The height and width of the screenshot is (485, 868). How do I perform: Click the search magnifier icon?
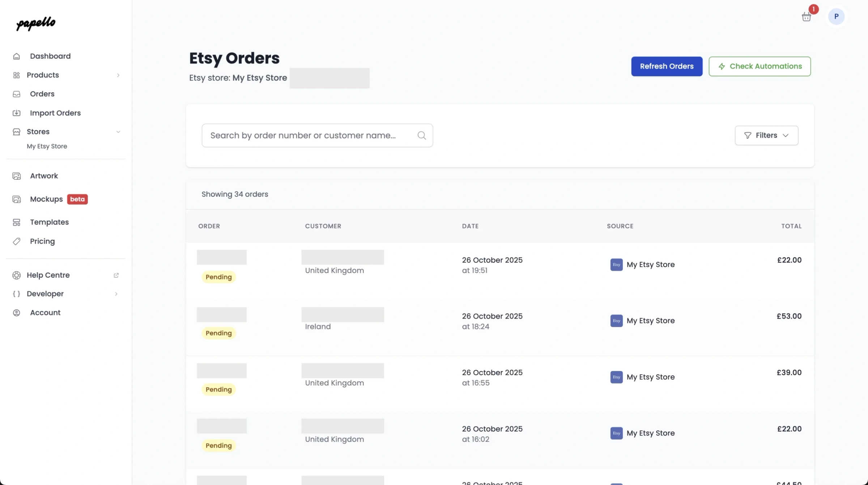click(x=421, y=135)
